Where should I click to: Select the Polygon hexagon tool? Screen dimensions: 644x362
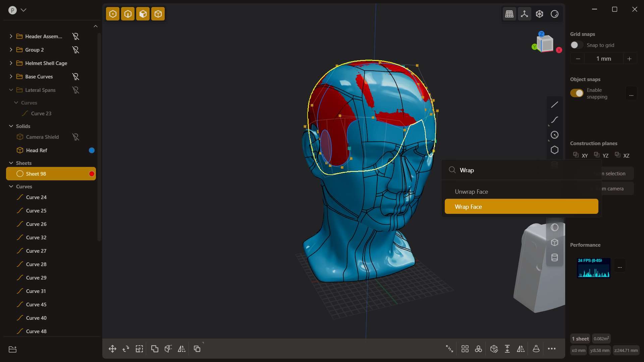pyautogui.click(x=554, y=150)
